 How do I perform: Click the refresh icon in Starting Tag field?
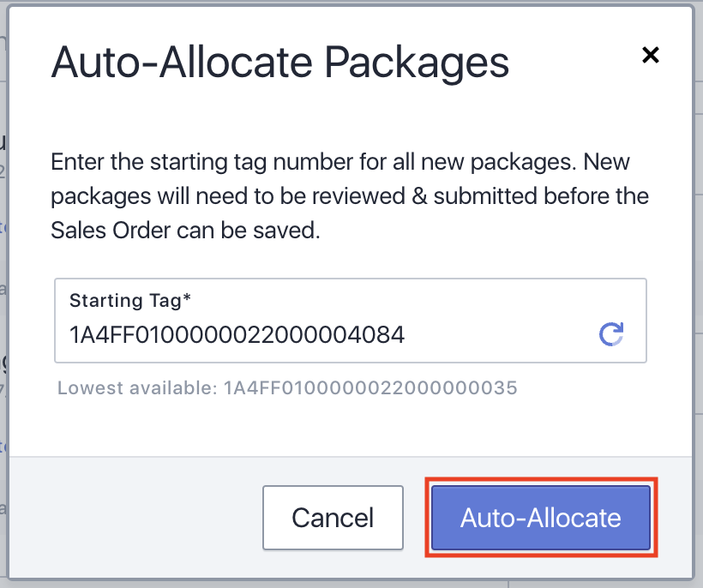611,334
